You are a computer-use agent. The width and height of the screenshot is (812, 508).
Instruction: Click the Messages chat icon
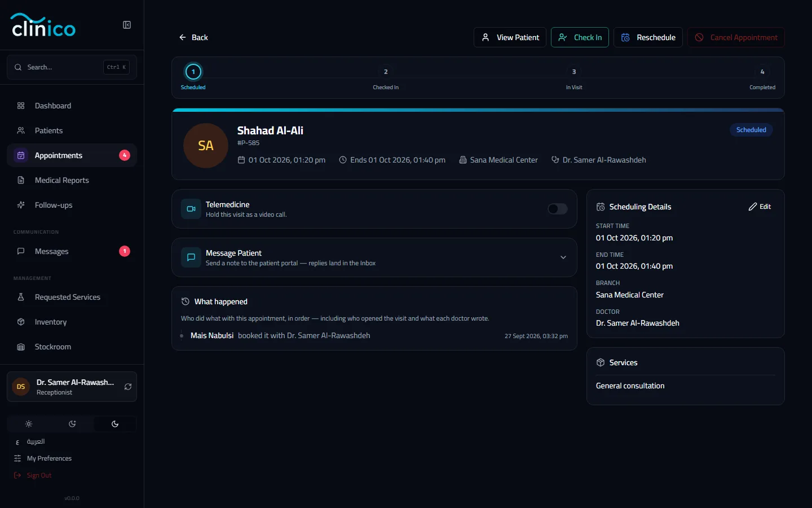tap(21, 251)
